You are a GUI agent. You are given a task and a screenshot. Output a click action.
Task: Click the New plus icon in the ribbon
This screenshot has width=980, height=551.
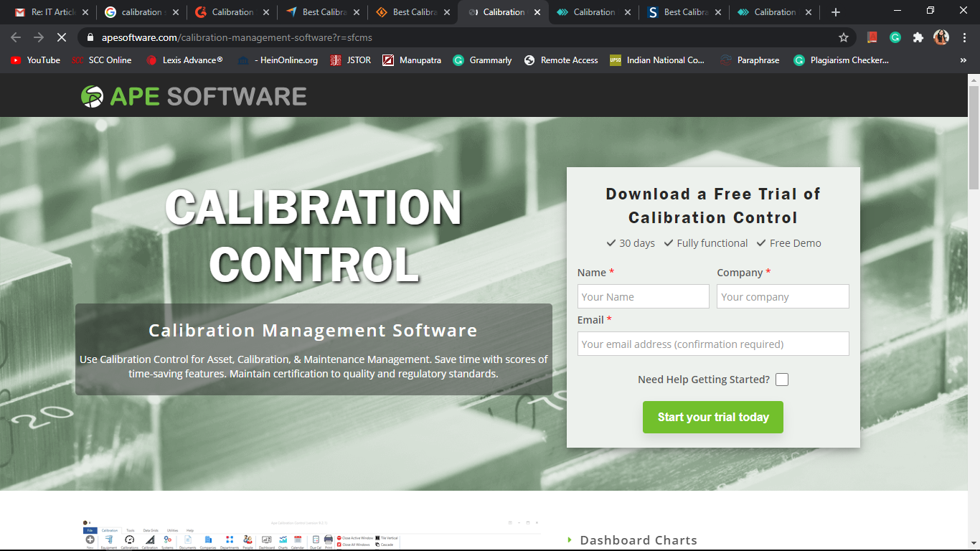(x=90, y=538)
